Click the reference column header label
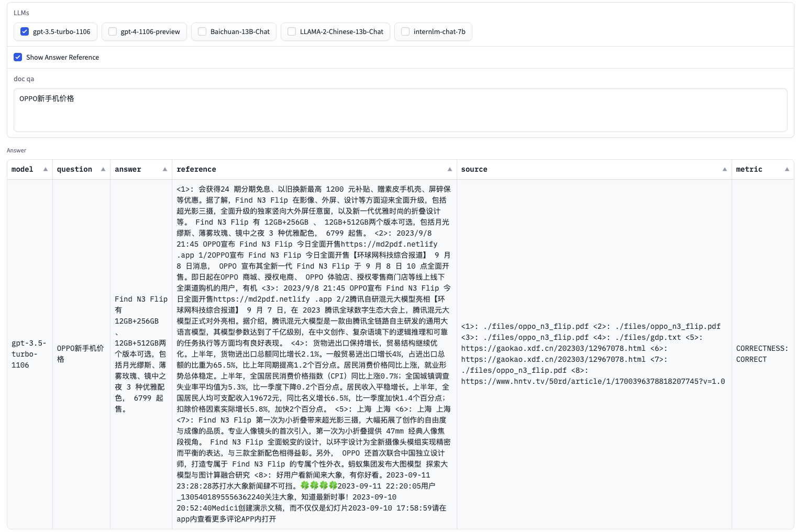Image resolution: width=796 pixels, height=532 pixels. (x=196, y=169)
